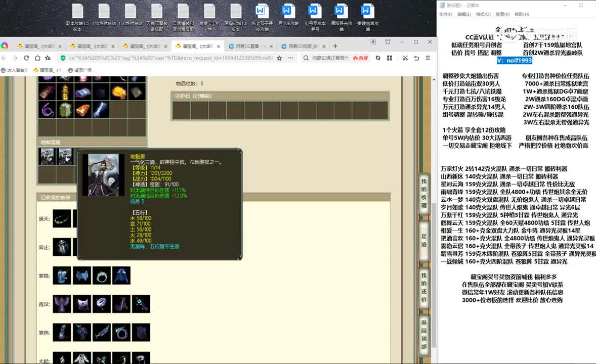Viewport: 596px width, 364px height.
Task: Bookmark page with address bar star
Action: tap(279, 58)
